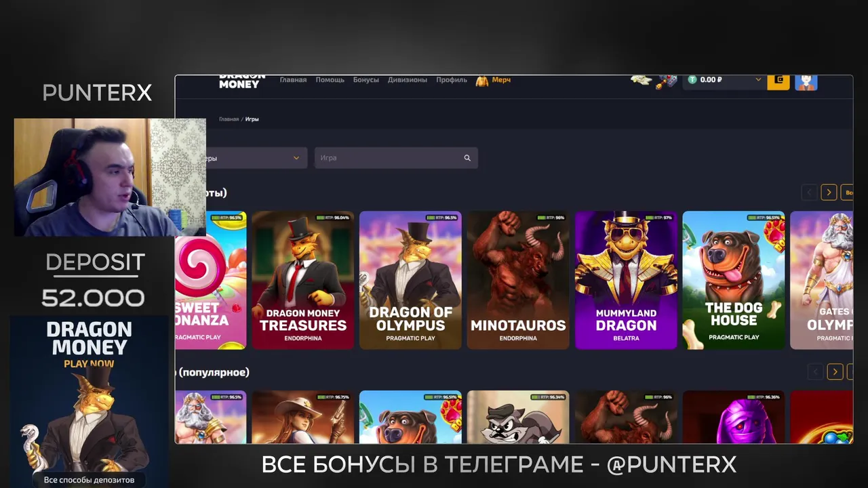Click the green currency coin icon

pos(692,80)
